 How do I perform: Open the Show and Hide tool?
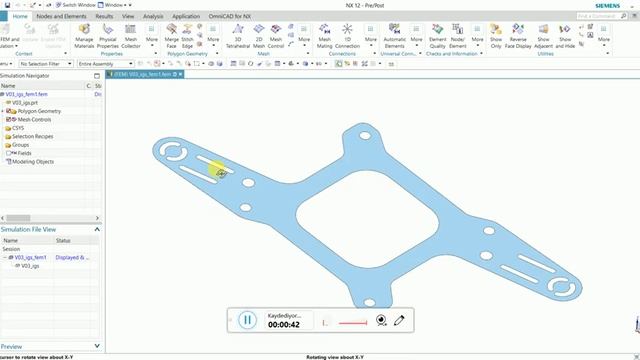point(565,36)
